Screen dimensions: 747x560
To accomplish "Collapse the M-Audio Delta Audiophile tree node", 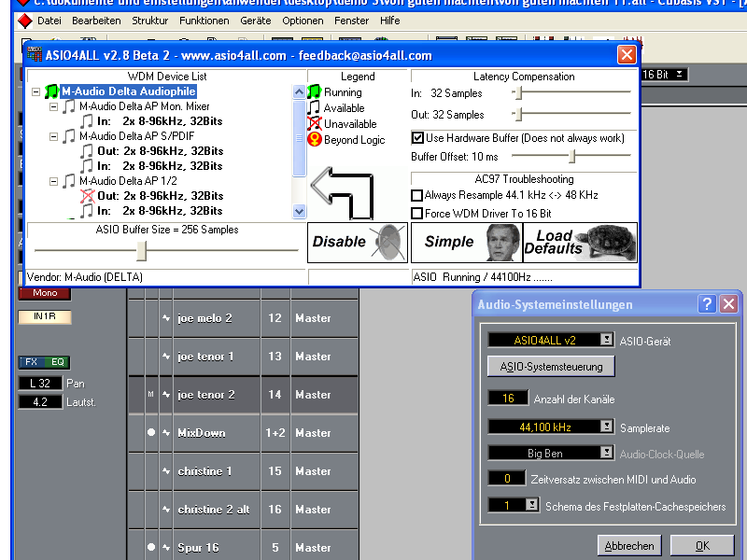I will coord(35,91).
